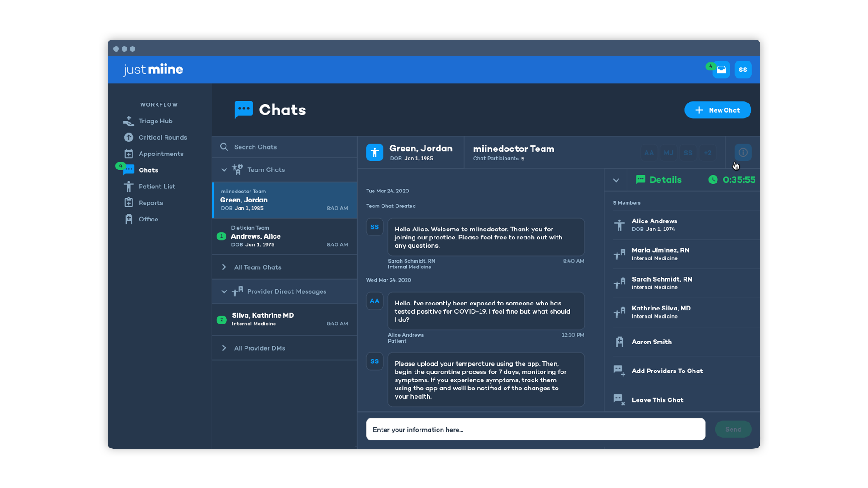Viewport: 868px width, 488px height.
Task: Click the Critical Rounds arrow icon
Action: (129, 137)
